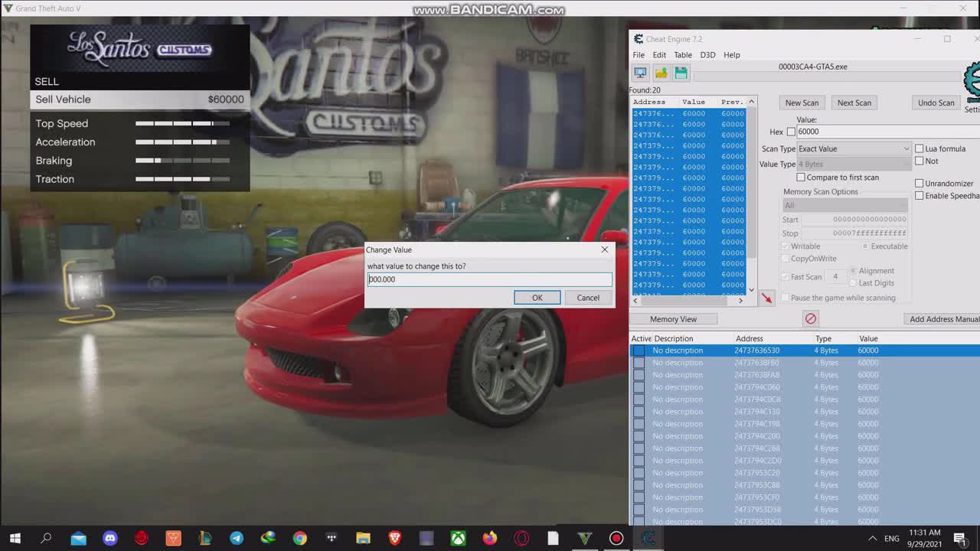Open League of Legends taskbar icon
Viewport: 980px width, 551px height.
click(x=205, y=538)
